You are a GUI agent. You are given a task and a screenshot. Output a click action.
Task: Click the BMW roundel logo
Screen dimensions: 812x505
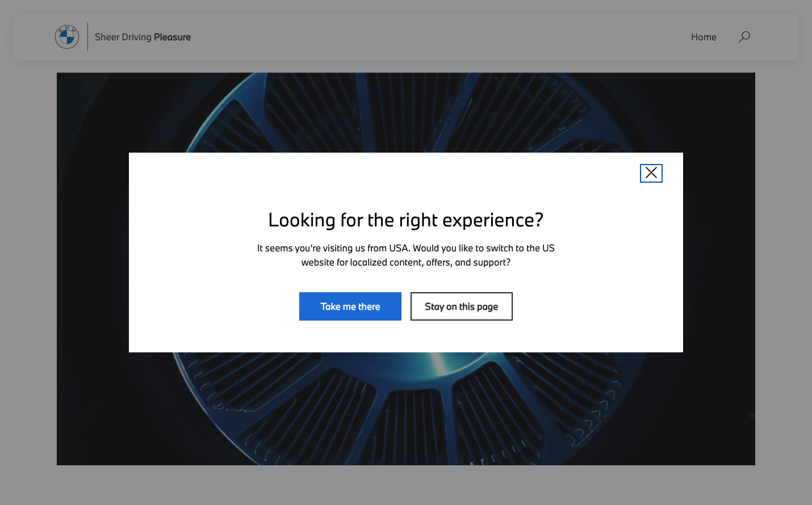pyautogui.click(x=67, y=37)
